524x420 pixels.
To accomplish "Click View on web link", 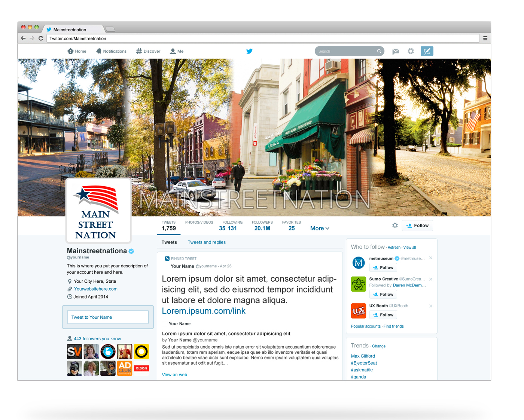I will [174, 374].
